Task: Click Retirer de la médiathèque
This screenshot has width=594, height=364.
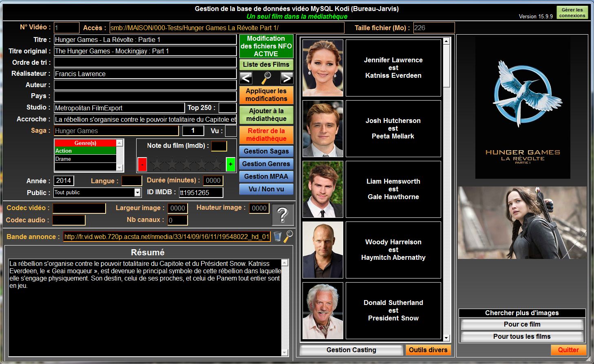Action: coord(266,135)
